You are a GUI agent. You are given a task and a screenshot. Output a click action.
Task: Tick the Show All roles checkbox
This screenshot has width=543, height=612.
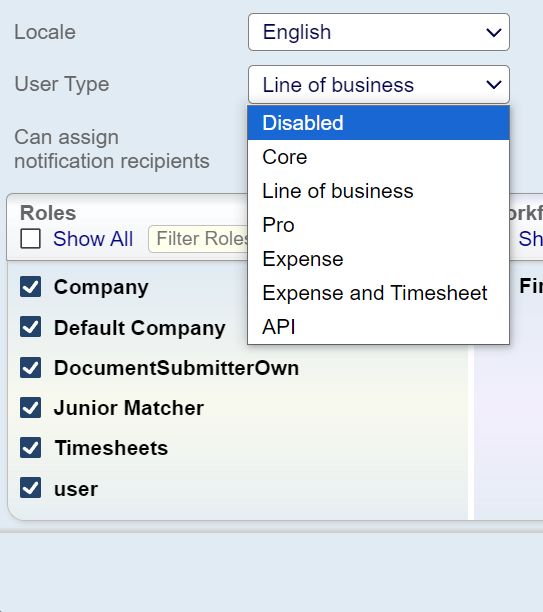tap(30, 238)
